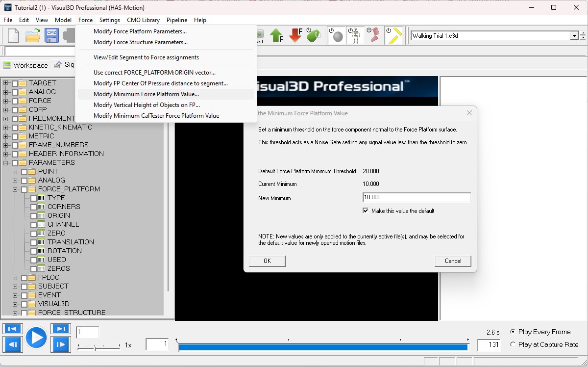The width and height of the screenshot is (588, 367).
Task: Click the red down-arrow force icon
Action: [295, 36]
